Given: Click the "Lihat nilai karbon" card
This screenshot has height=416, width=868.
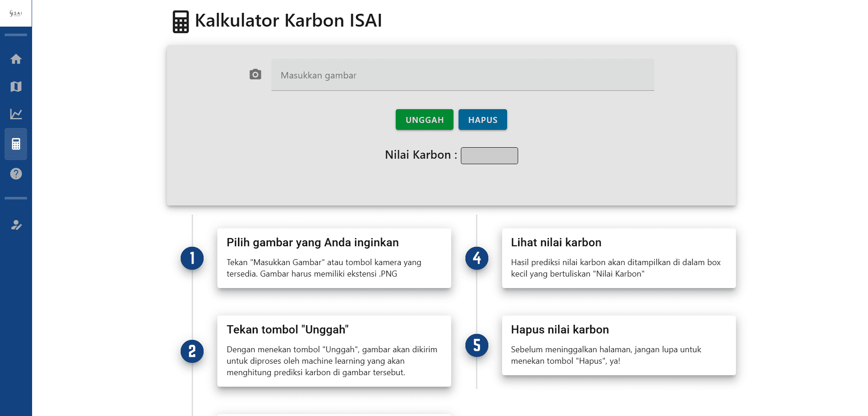Looking at the screenshot, I should [618, 258].
